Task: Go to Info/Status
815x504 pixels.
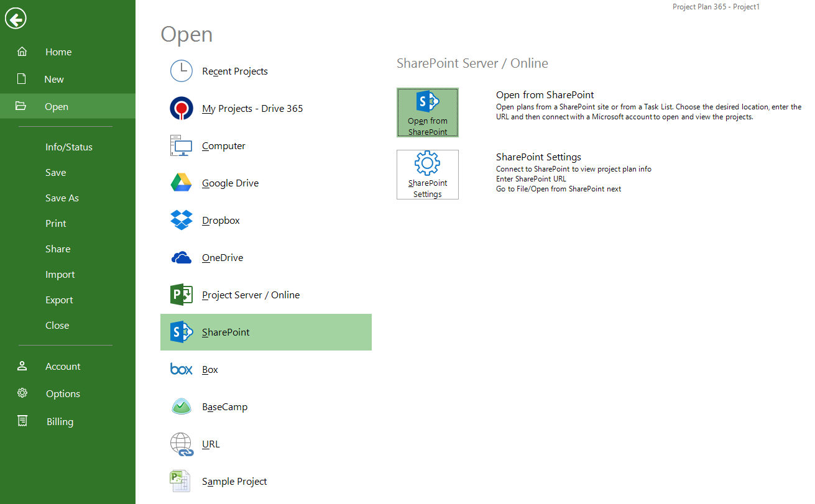Action: tap(68, 147)
